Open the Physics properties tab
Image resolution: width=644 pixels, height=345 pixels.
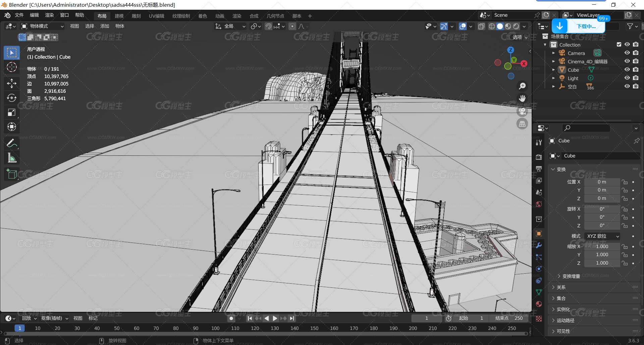coord(539,269)
